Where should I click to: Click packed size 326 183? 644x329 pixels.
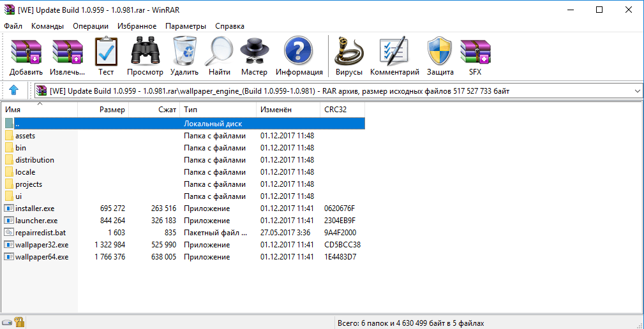coord(163,221)
